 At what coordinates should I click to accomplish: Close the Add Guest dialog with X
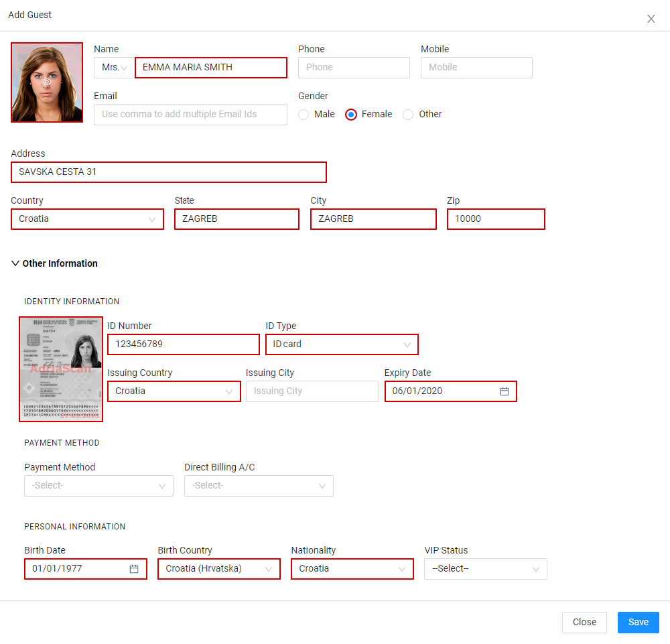click(x=651, y=19)
